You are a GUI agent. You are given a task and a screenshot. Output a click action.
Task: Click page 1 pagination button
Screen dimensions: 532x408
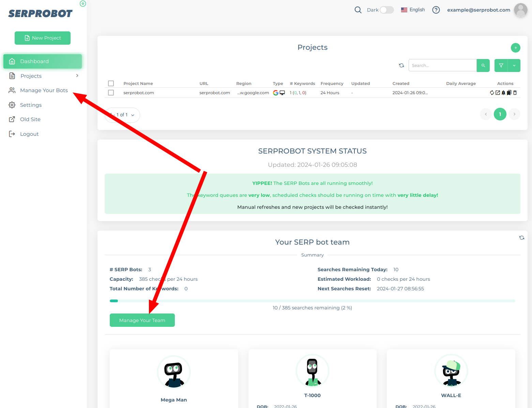coord(500,114)
